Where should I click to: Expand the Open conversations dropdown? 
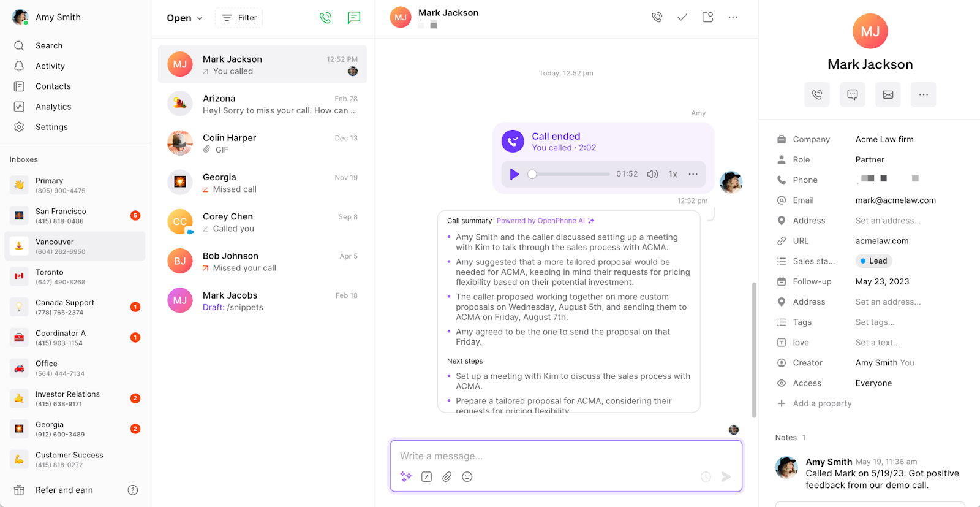pyautogui.click(x=184, y=18)
